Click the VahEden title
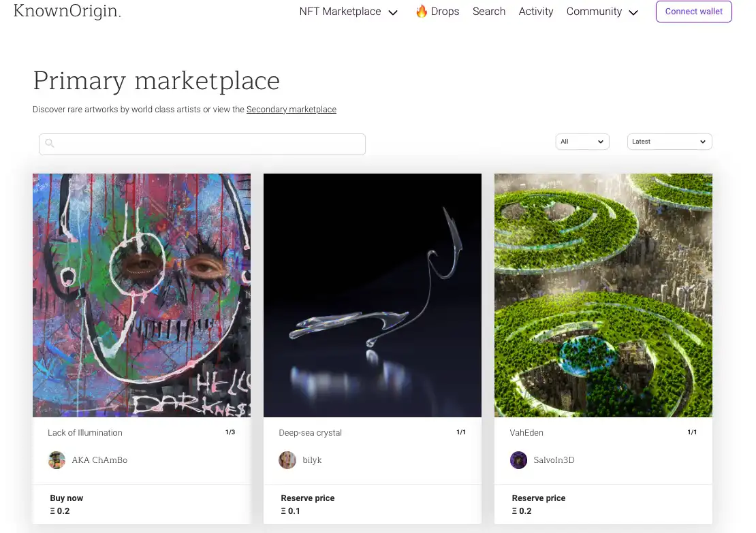756x533 pixels. coord(526,433)
